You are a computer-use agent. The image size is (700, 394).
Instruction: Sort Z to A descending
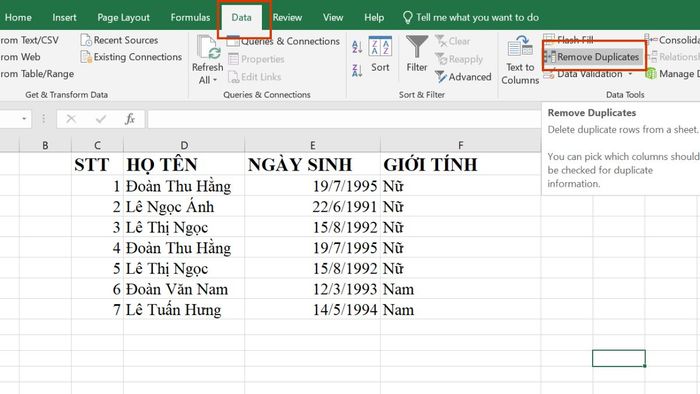357,70
